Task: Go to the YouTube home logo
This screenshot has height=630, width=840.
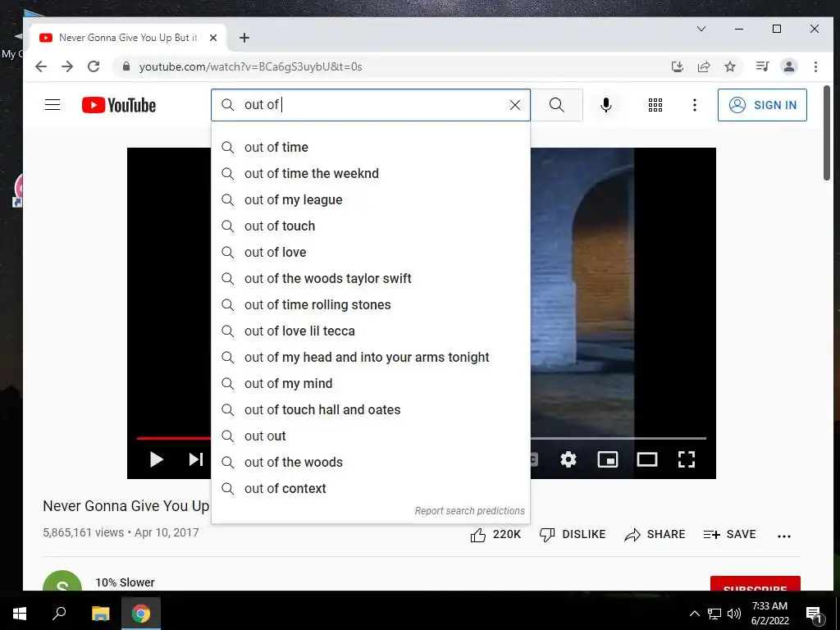Action: click(x=119, y=105)
